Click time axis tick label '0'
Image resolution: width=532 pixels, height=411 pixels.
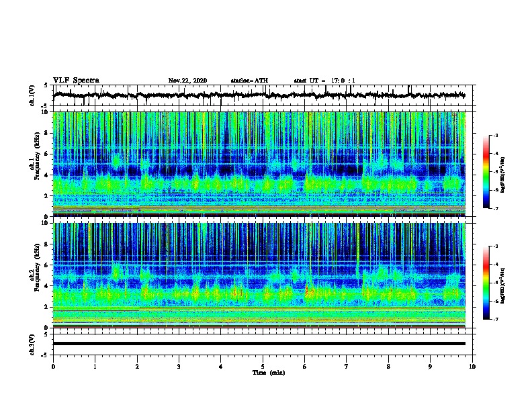click(x=53, y=366)
